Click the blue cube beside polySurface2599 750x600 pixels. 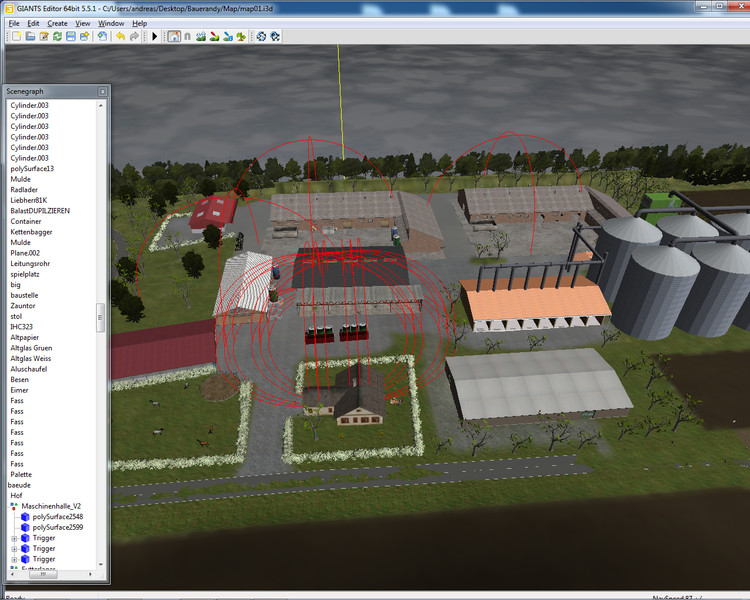click(x=25, y=527)
